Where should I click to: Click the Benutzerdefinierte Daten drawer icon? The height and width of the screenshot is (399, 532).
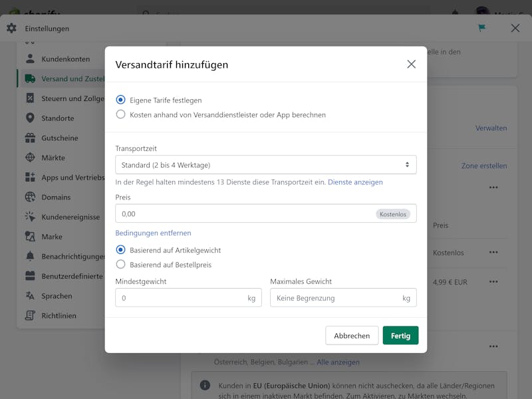tap(30, 276)
